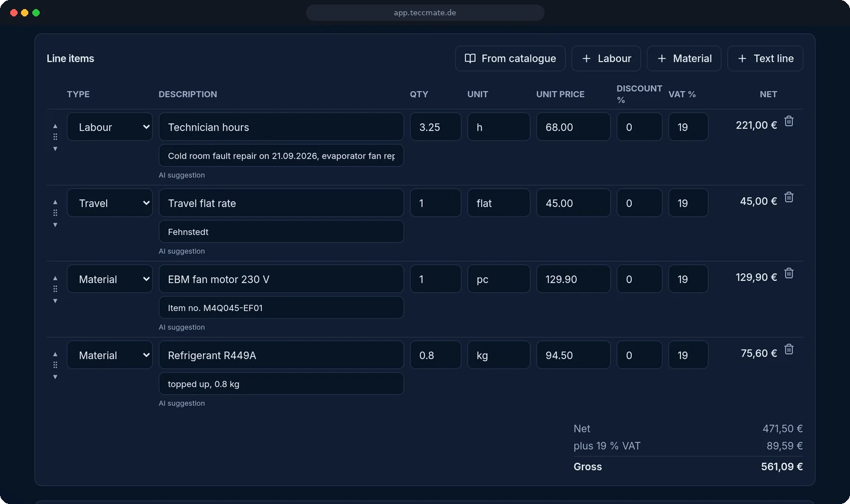Edit item number M4Q045-EF01 field

[281, 307]
